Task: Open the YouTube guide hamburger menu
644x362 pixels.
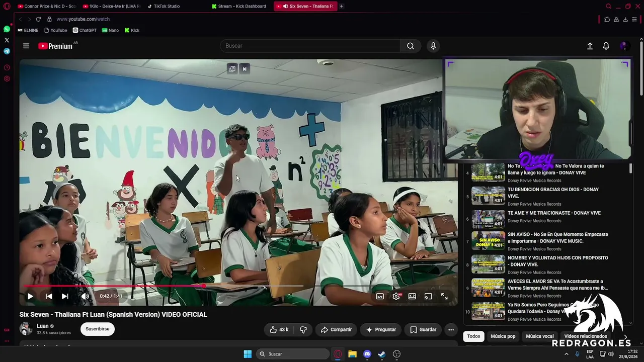Action: click(26, 46)
